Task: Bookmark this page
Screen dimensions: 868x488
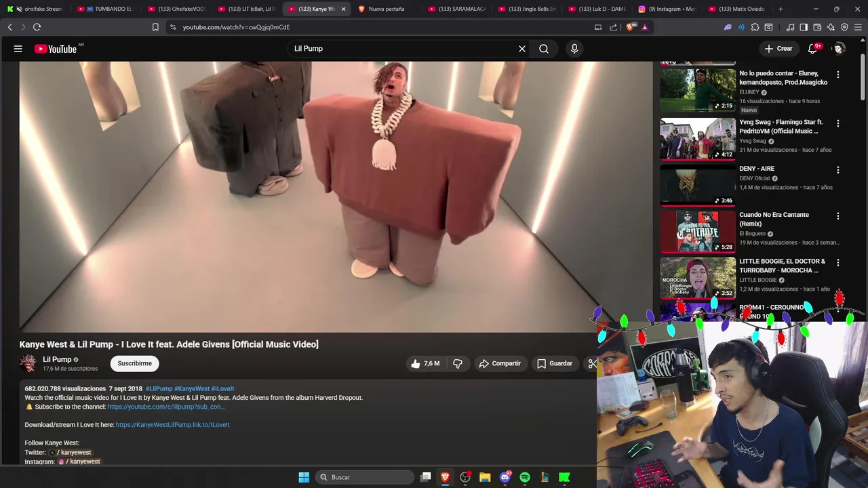Action: pyautogui.click(x=155, y=27)
